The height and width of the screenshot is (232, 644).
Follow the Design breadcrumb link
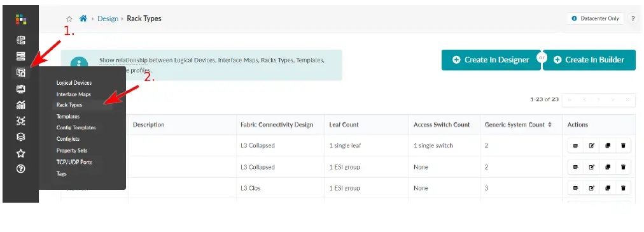[x=108, y=18]
